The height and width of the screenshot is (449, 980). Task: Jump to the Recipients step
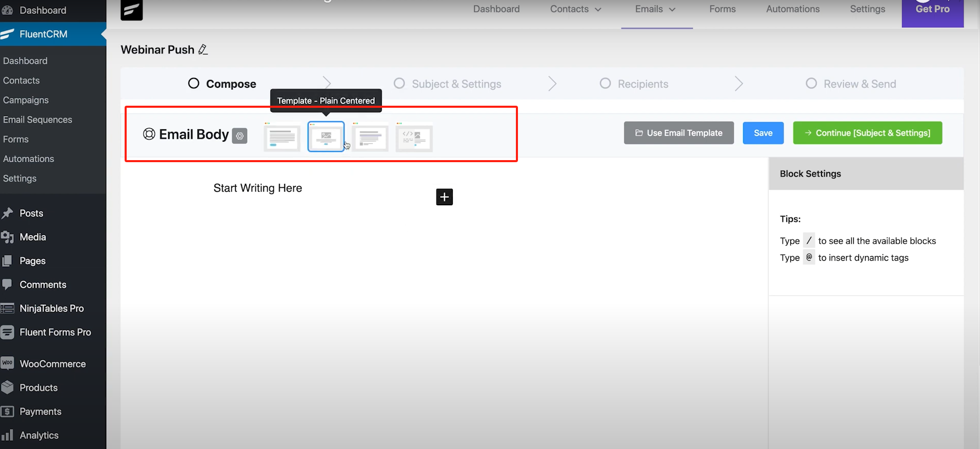(643, 84)
